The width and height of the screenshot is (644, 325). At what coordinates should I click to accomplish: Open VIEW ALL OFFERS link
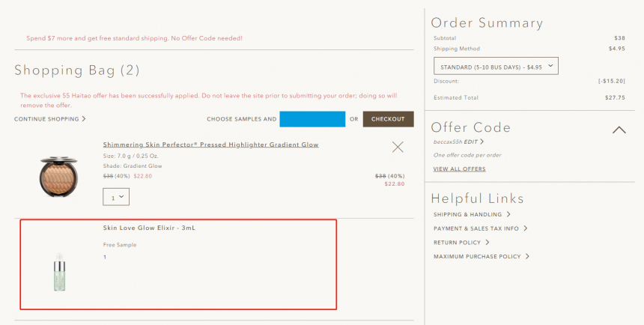pyautogui.click(x=459, y=169)
